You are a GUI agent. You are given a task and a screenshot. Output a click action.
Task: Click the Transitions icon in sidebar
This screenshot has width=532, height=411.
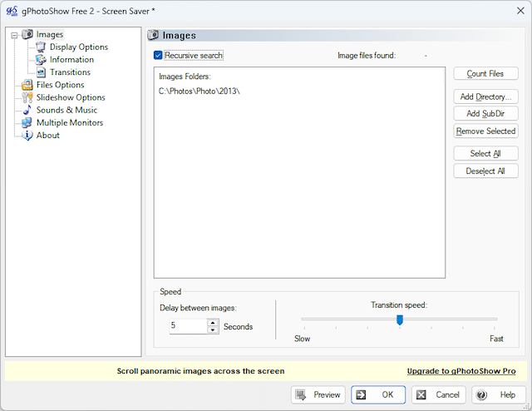tap(41, 72)
